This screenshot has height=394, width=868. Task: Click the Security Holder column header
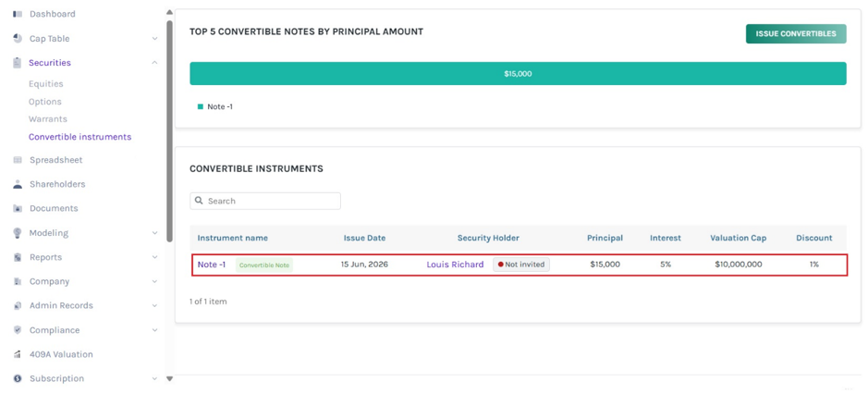tap(488, 238)
